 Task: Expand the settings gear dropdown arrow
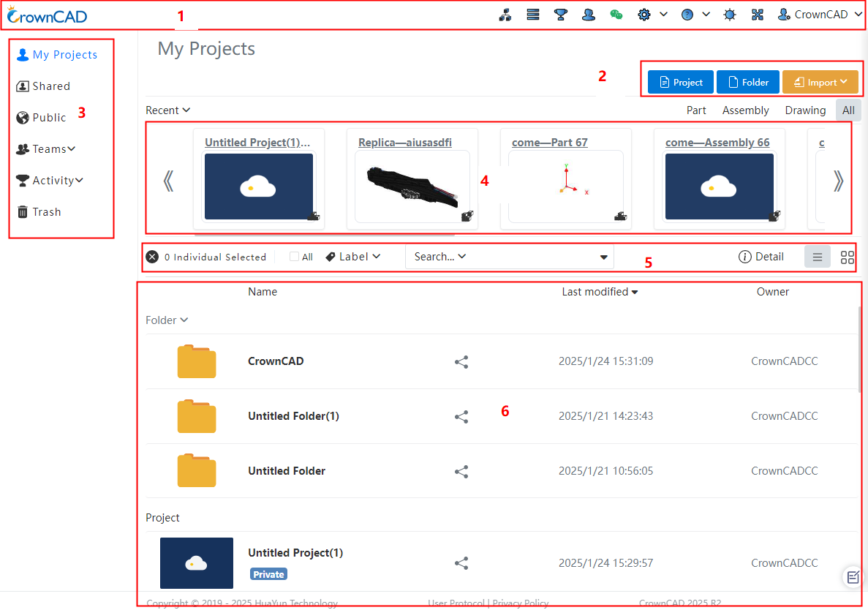(x=663, y=15)
